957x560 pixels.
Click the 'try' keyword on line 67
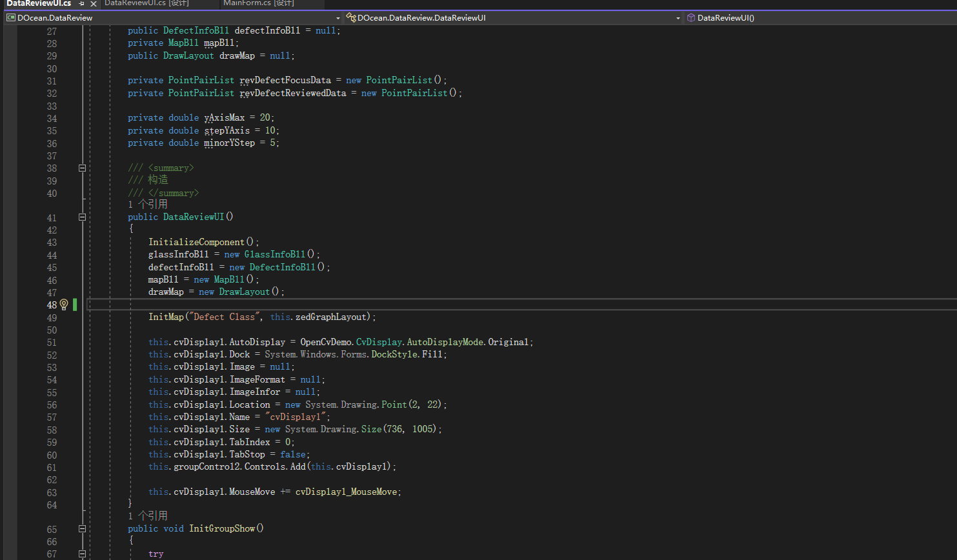[x=156, y=554]
